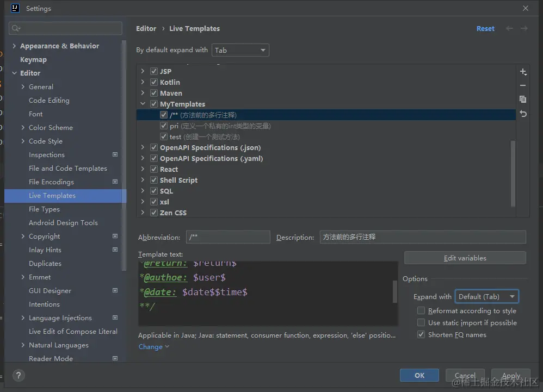Screen dimensions: 543x392
Task: Open the Expand with Default (Tab) dropdown
Action: pyautogui.click(x=486, y=296)
